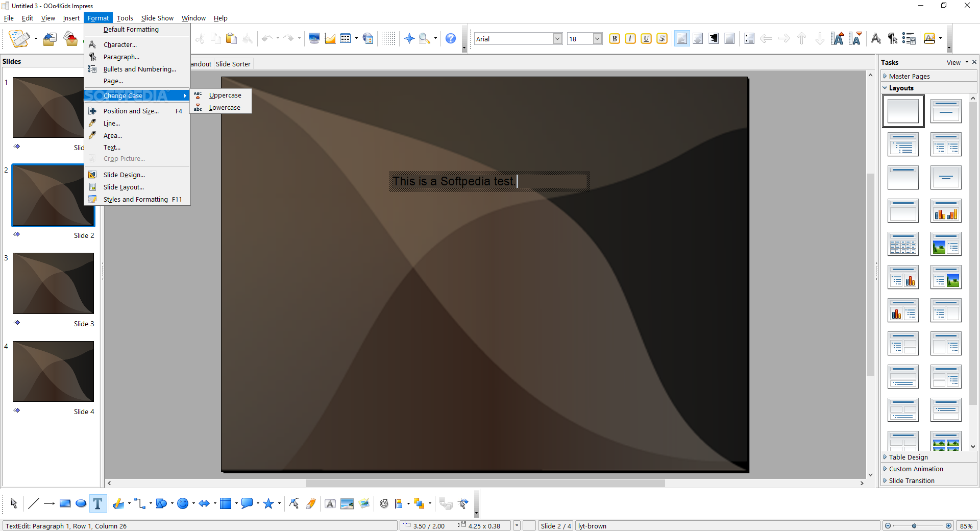Click zoom in plus button

click(x=948, y=526)
